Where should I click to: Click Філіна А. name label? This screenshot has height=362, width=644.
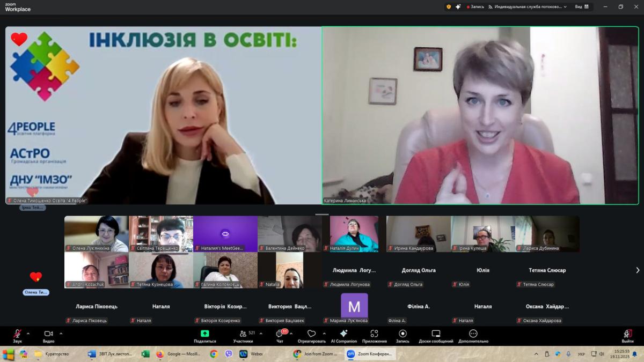coord(397,321)
